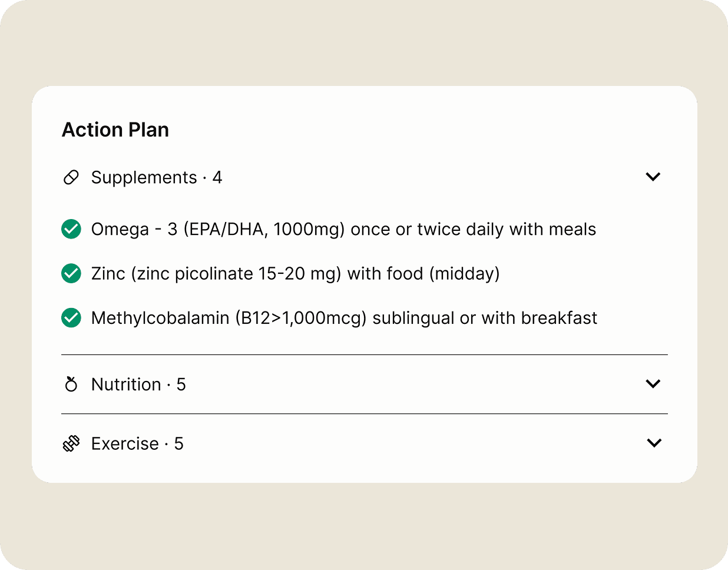This screenshot has height=570, width=728.
Task: Click the pill icon beside Supplements
Action: (71, 177)
